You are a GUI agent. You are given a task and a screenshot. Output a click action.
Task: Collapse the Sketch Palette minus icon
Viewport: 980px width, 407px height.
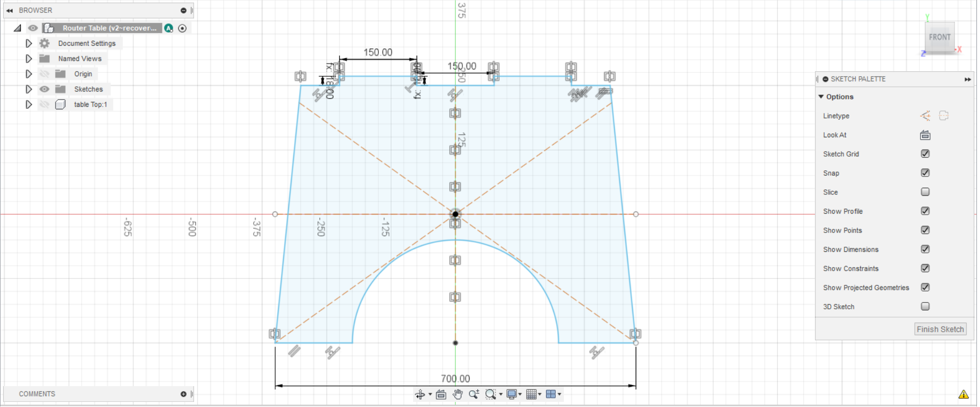[825, 79]
